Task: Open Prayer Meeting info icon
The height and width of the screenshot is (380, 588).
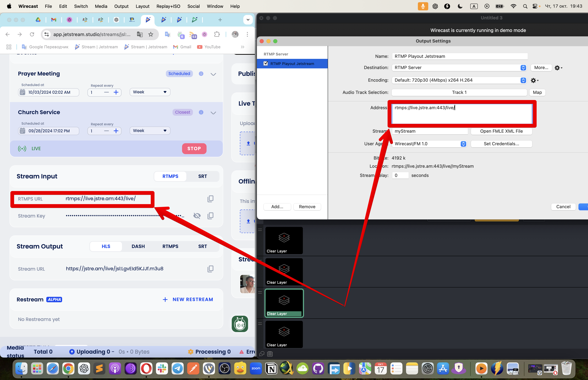Action: 201,73
